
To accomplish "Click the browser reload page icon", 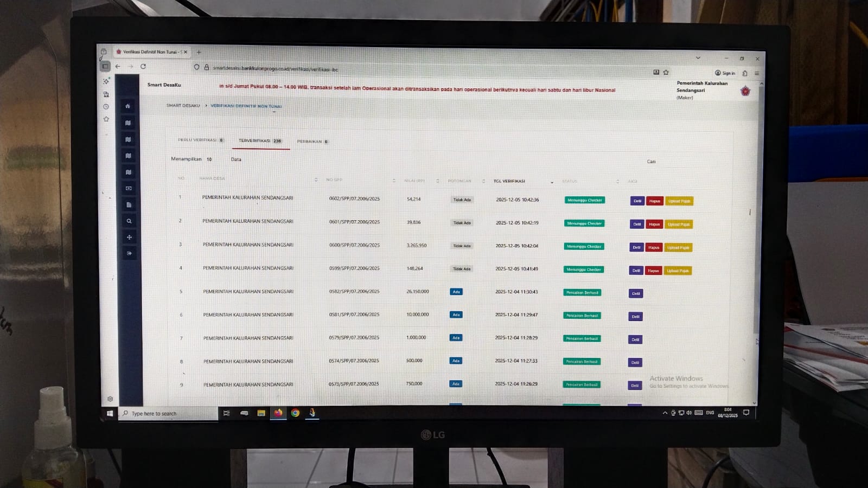I will pos(143,67).
